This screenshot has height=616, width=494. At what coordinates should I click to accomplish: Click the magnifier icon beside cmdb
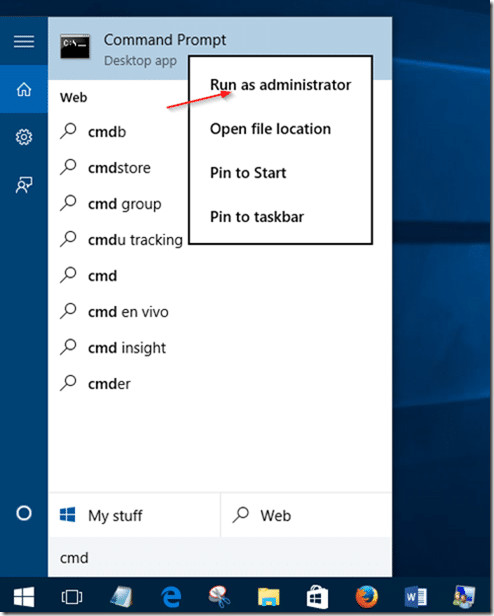(68, 131)
